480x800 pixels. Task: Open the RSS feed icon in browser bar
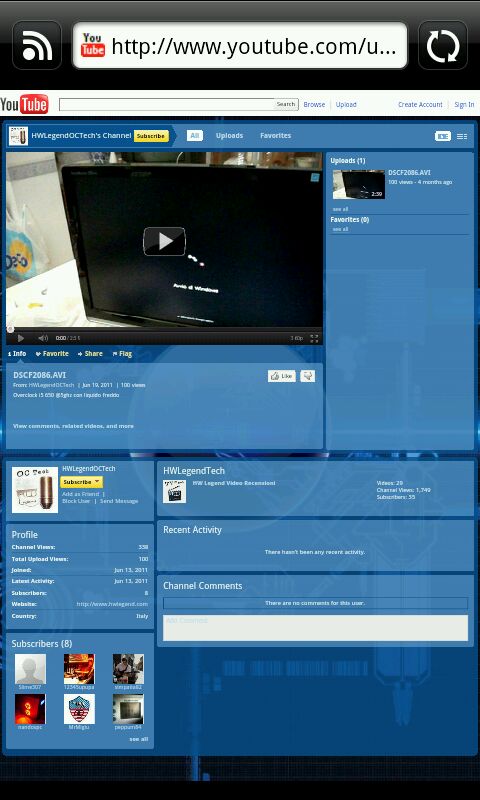coord(37,45)
